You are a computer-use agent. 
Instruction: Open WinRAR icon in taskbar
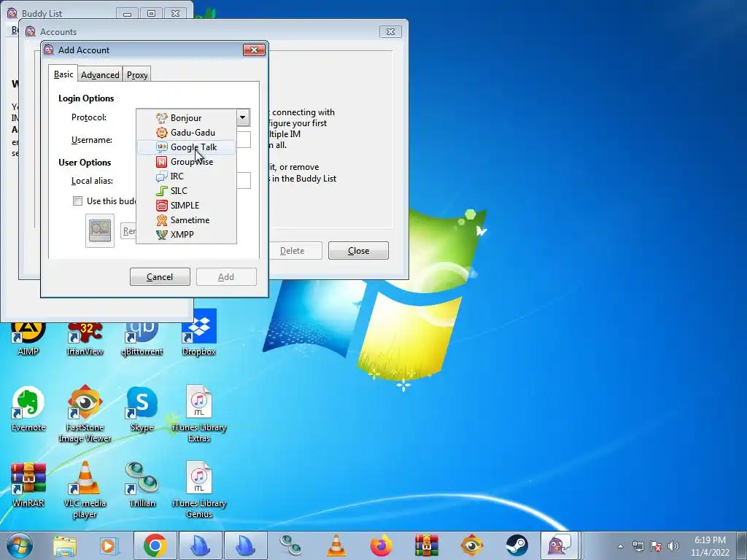pos(426,545)
